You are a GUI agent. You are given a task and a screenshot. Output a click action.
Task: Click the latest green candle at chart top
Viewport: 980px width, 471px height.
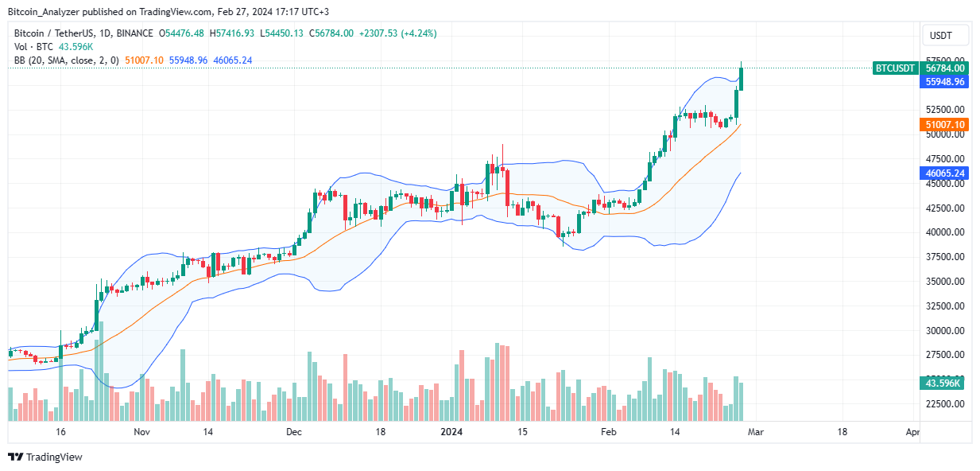(742, 76)
